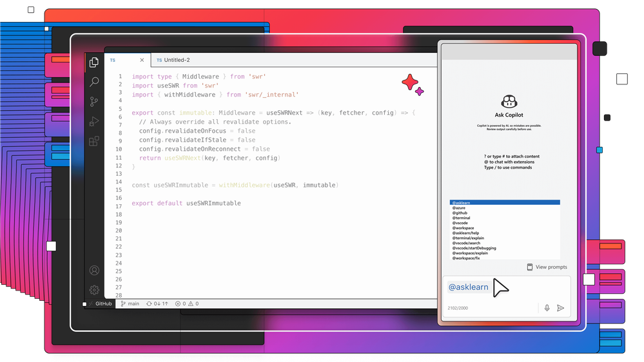Click the @asklearn chip in chat input
This screenshot has height=362, width=644.
click(x=468, y=287)
